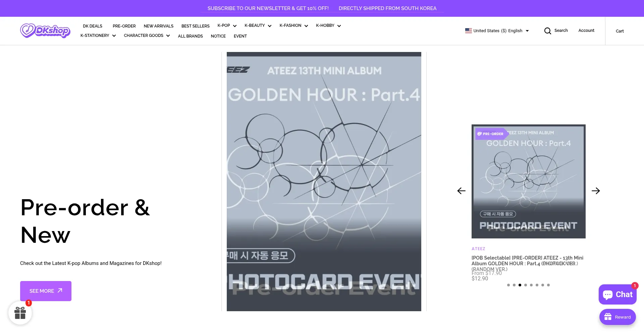Click the large ATEEZ 13th Mini Album image
644x333 pixels.
[x=324, y=181]
